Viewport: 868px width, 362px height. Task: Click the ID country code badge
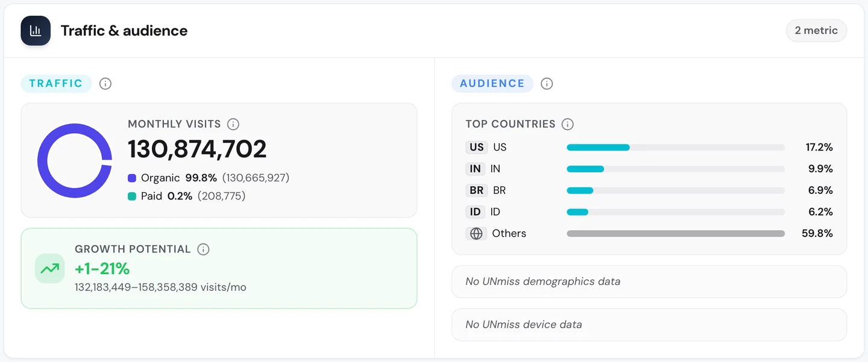[476, 212]
